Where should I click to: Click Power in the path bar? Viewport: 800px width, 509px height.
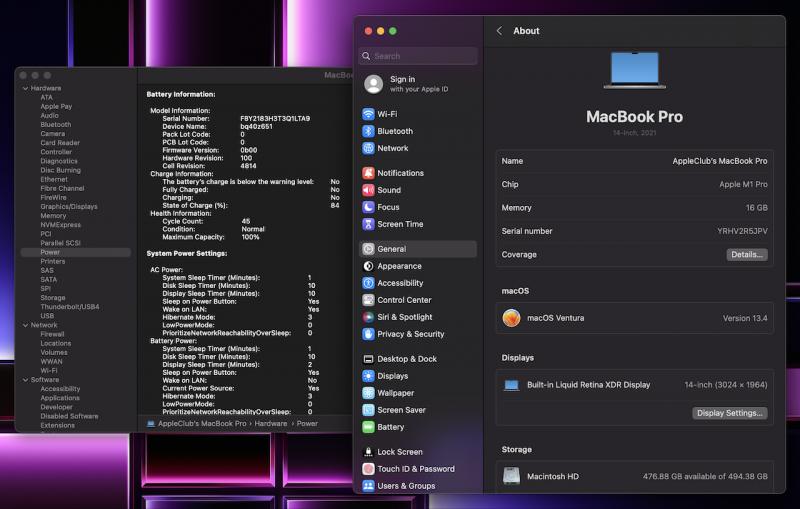[x=307, y=423]
